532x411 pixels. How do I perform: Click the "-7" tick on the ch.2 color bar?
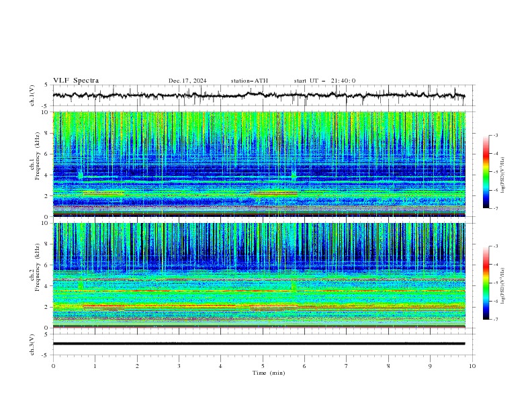(x=495, y=319)
